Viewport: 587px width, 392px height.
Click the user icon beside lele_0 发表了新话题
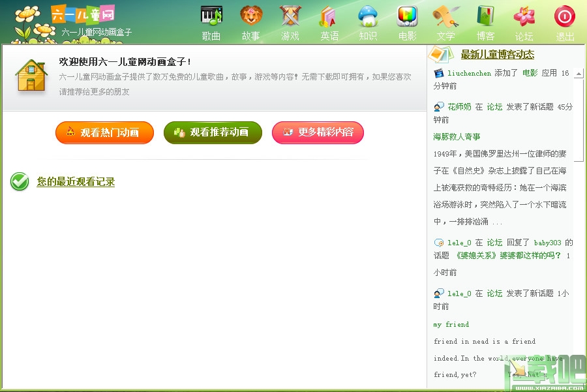pos(439,294)
